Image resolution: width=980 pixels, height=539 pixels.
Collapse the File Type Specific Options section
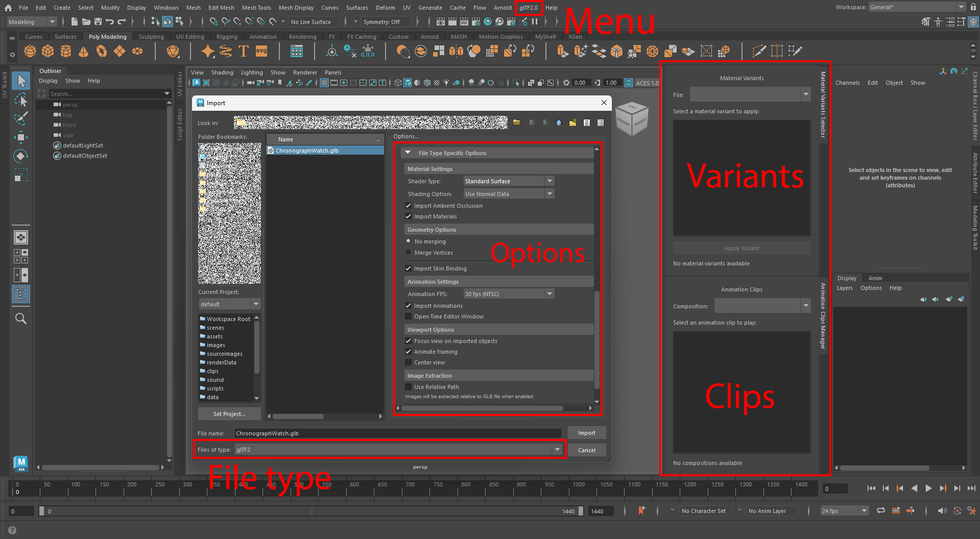407,152
